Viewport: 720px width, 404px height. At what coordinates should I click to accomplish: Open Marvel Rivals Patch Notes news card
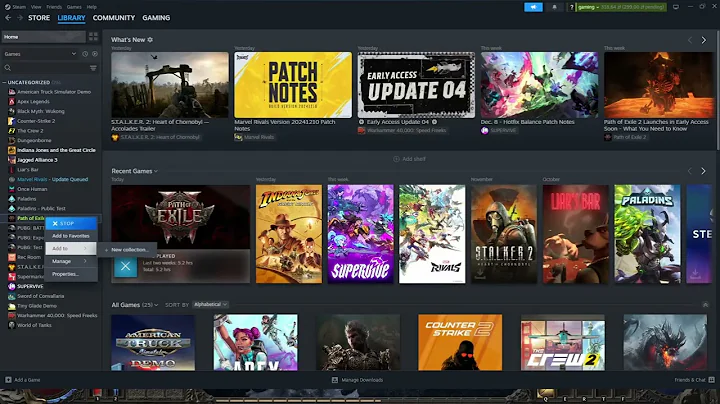(293, 85)
